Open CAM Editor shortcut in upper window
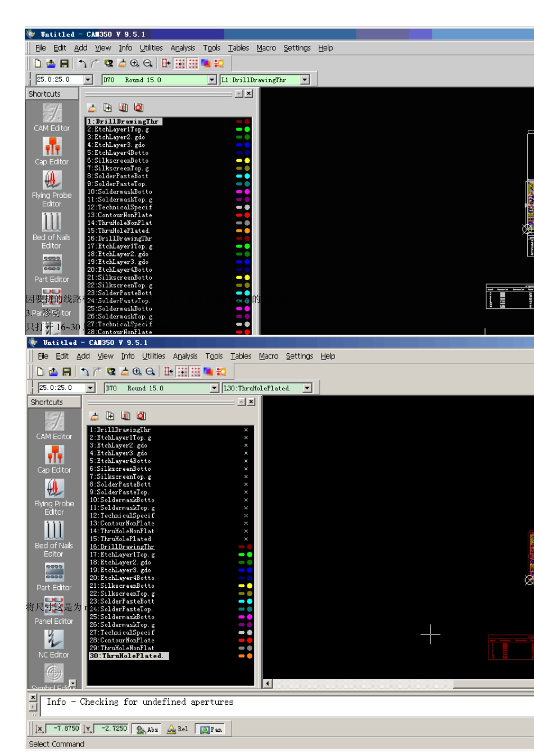Image resolution: width=534 pixels, height=756 pixels. [52, 118]
